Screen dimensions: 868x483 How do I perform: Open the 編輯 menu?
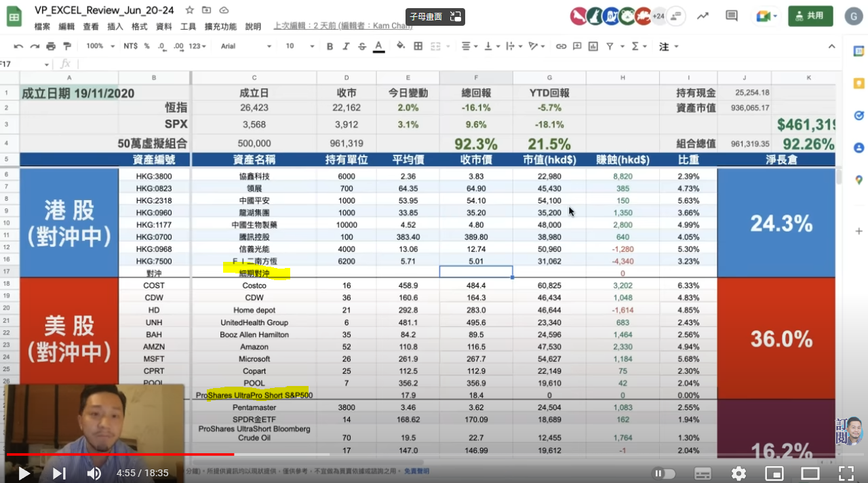(66, 26)
